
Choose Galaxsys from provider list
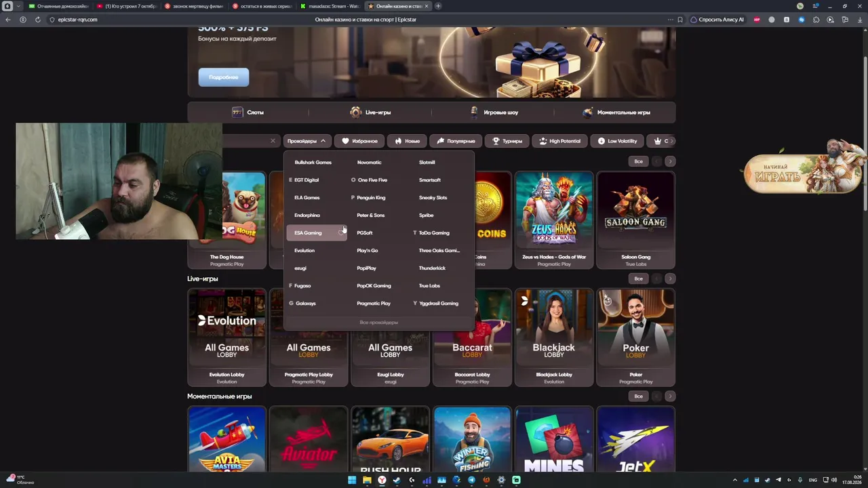(x=306, y=304)
